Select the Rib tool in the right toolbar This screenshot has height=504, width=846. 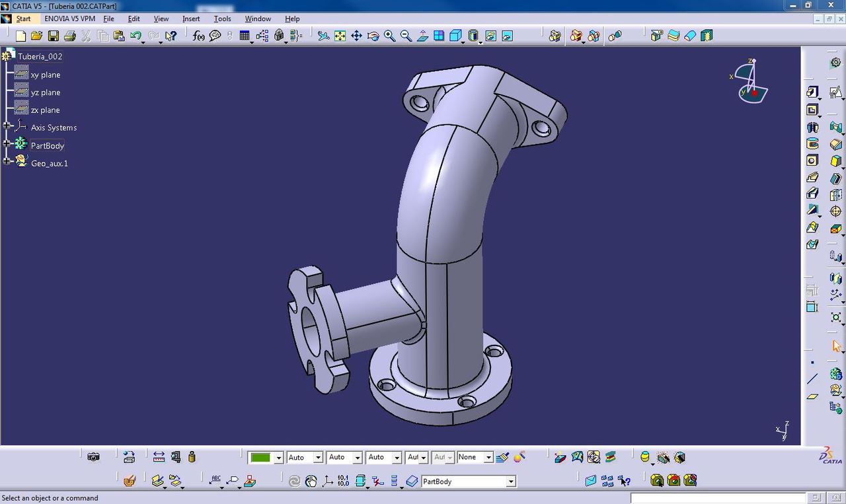pos(812,177)
